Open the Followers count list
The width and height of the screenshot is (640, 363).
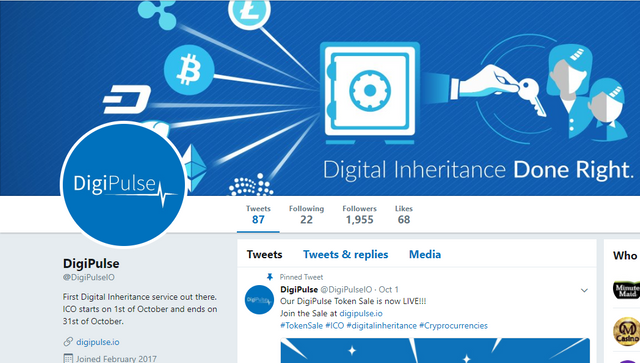359,215
